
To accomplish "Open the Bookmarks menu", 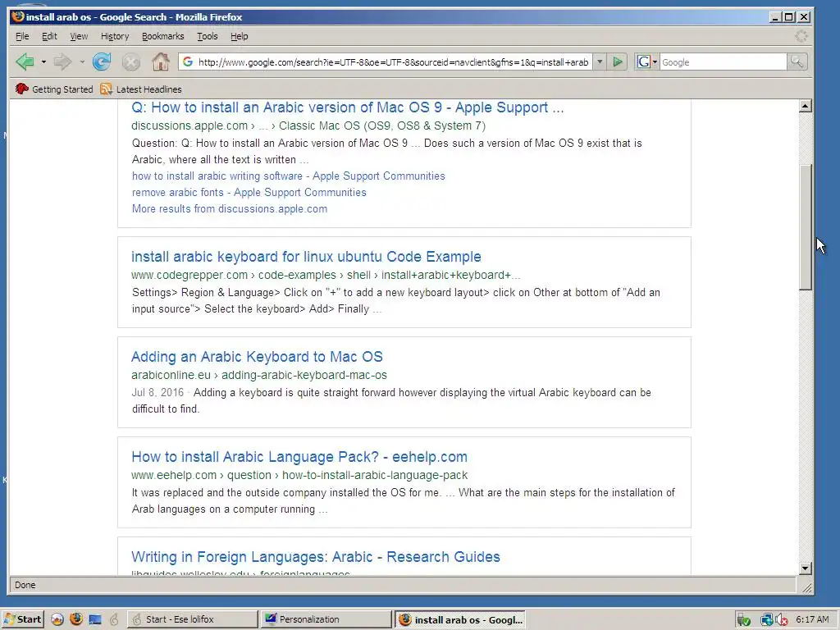I will (163, 36).
